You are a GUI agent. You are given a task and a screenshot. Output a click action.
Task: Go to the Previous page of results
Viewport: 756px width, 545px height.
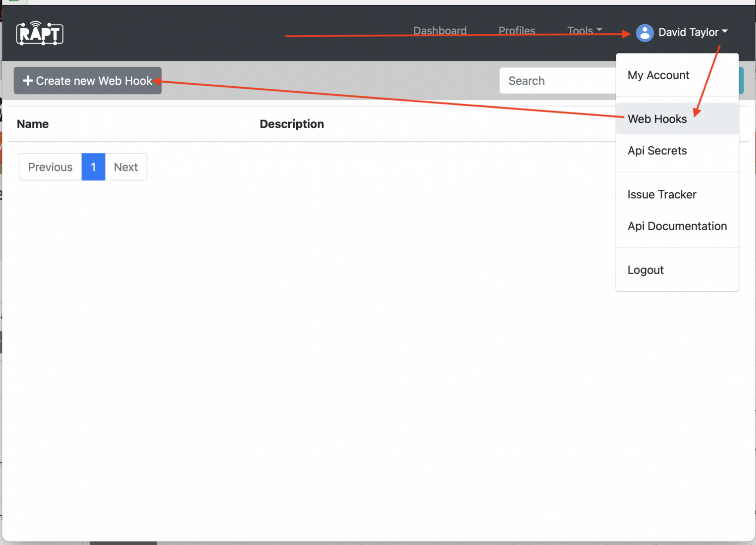pyautogui.click(x=50, y=167)
